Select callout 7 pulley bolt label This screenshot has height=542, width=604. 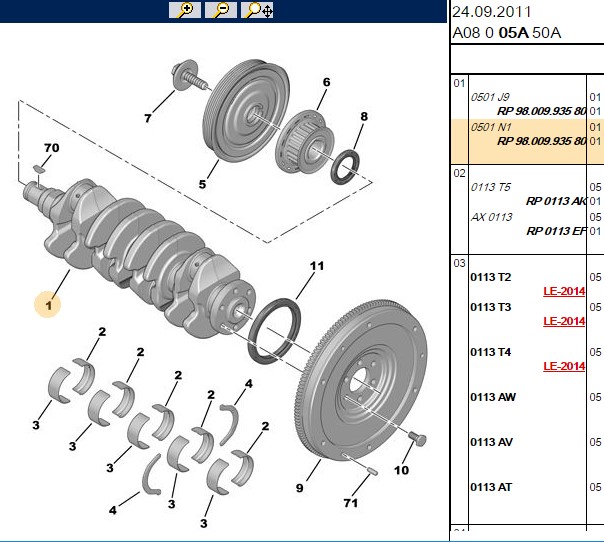tap(148, 118)
